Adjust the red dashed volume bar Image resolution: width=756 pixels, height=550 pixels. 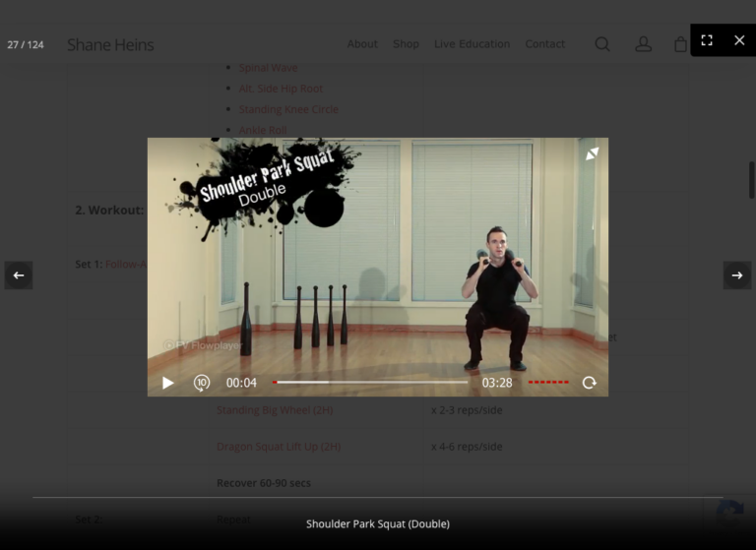coord(548,383)
